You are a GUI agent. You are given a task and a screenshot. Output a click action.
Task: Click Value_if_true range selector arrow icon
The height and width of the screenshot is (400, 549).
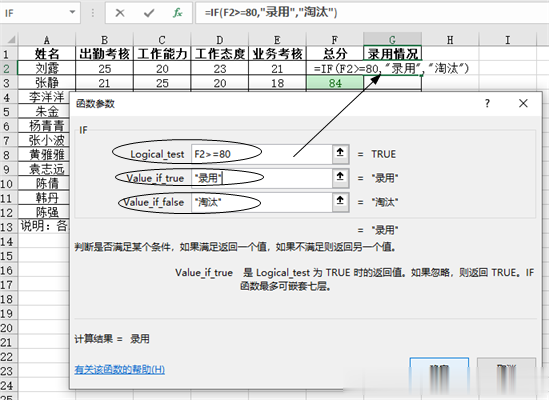340,178
